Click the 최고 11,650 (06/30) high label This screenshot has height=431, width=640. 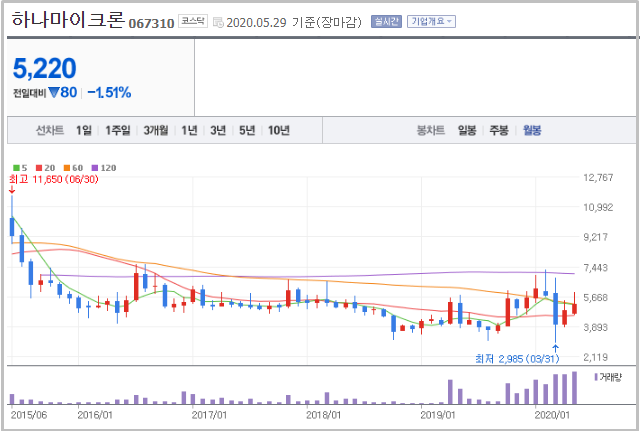tap(53, 179)
